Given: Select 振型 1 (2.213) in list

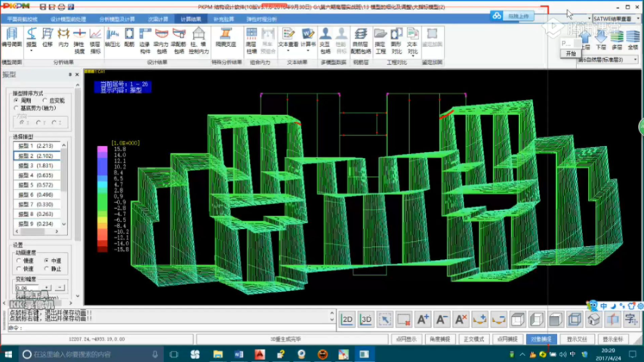Looking at the screenshot, I should click(36, 146).
